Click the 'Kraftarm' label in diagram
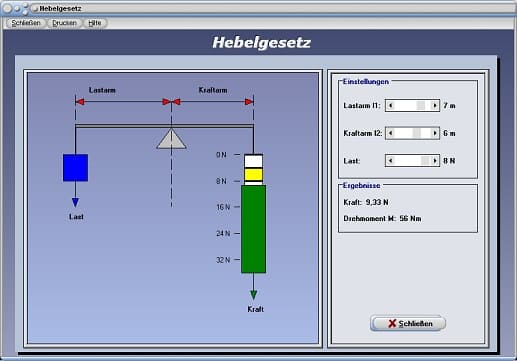The height and width of the screenshot is (361, 517). point(213,90)
